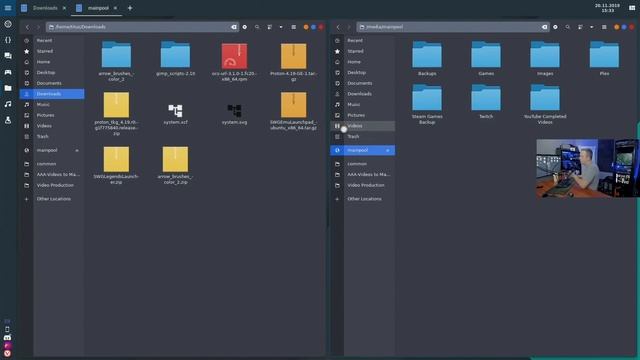Image resolution: width=640 pixels, height=360 pixels.
Task: Eject mainpool drive in mainpool window sidebar
Action: [x=387, y=150]
